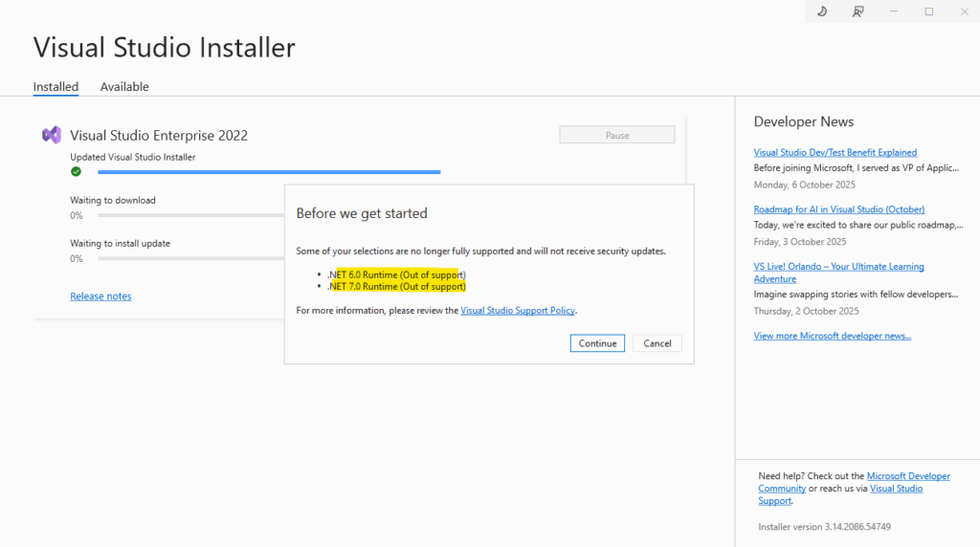Click the Installer version 3.14.2086.54749 text
This screenshot has width=980, height=547.
coord(824,527)
